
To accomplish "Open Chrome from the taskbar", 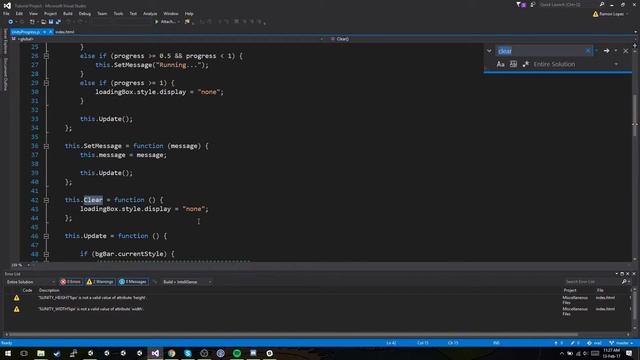I will [x=171, y=353].
